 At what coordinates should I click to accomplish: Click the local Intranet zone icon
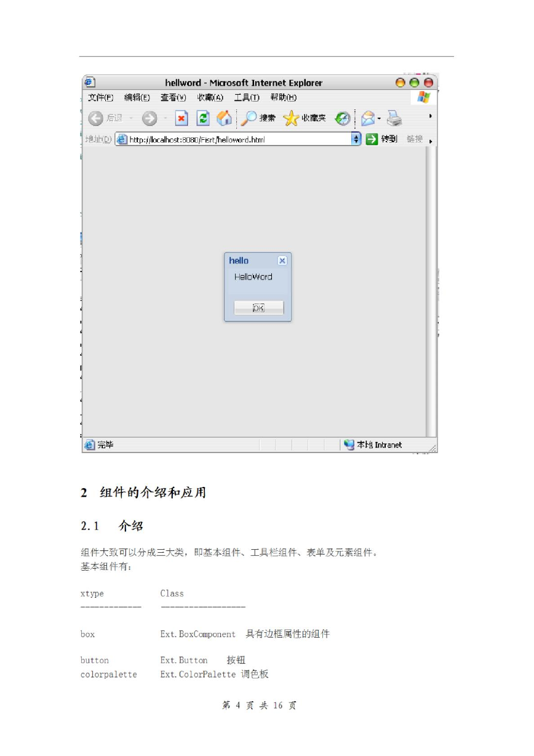(x=349, y=444)
